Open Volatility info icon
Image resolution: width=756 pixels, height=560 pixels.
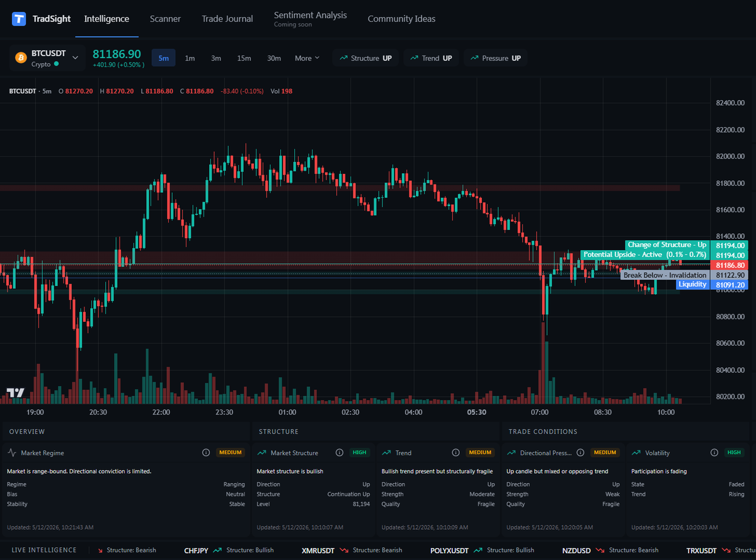(x=714, y=452)
